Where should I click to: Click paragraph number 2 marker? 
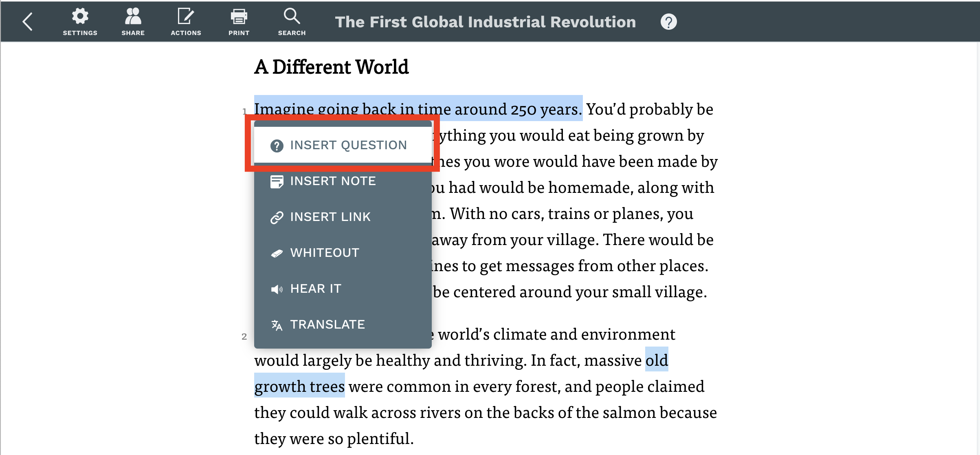(x=244, y=336)
